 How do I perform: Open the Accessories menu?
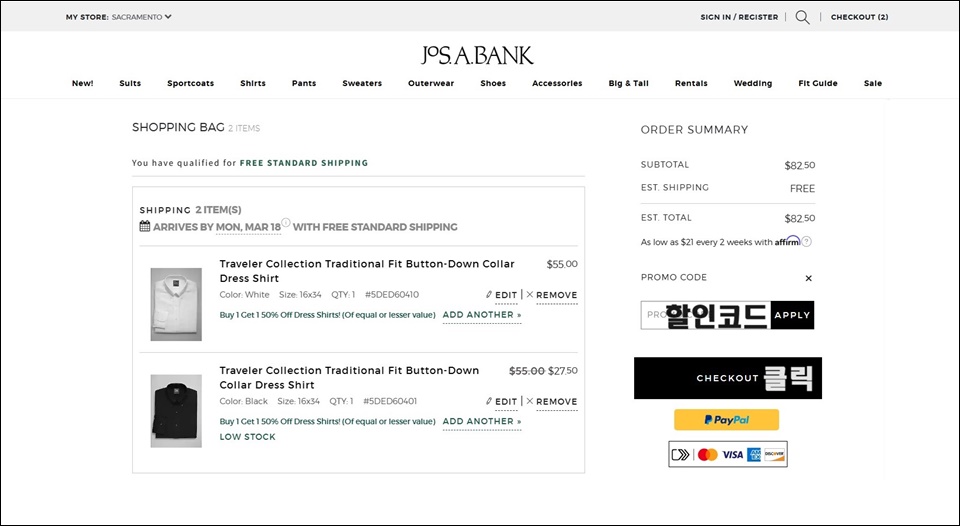pos(557,83)
